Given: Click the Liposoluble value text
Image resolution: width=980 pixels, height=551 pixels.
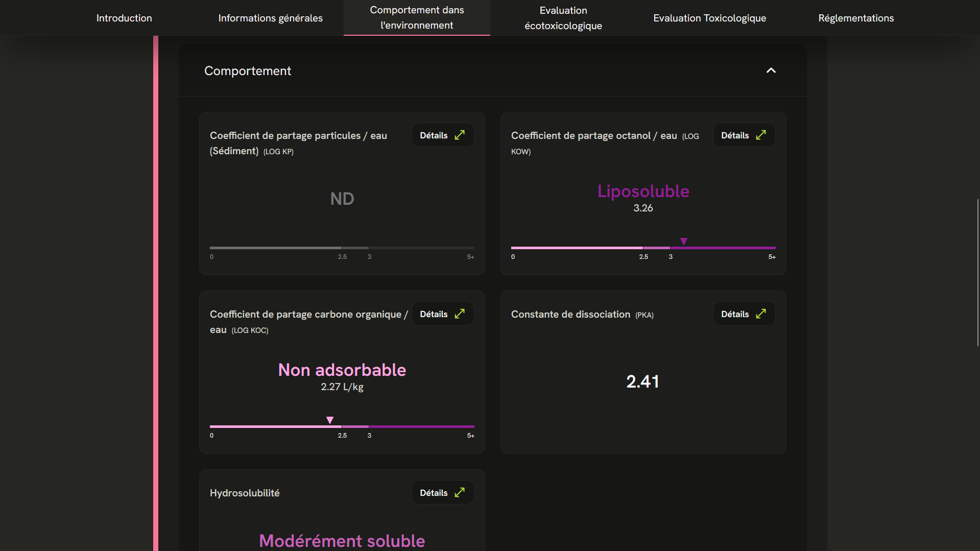Looking at the screenshot, I should (x=643, y=191).
